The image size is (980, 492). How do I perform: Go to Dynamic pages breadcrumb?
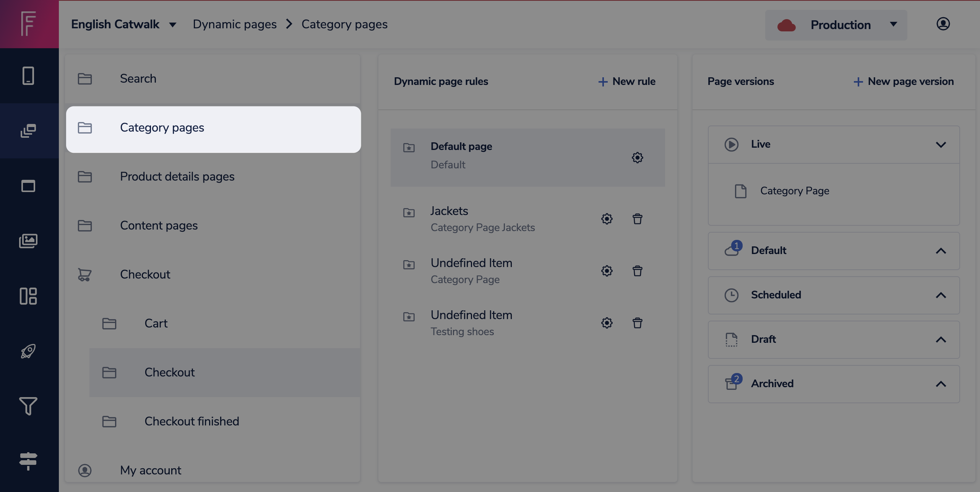pos(235,24)
